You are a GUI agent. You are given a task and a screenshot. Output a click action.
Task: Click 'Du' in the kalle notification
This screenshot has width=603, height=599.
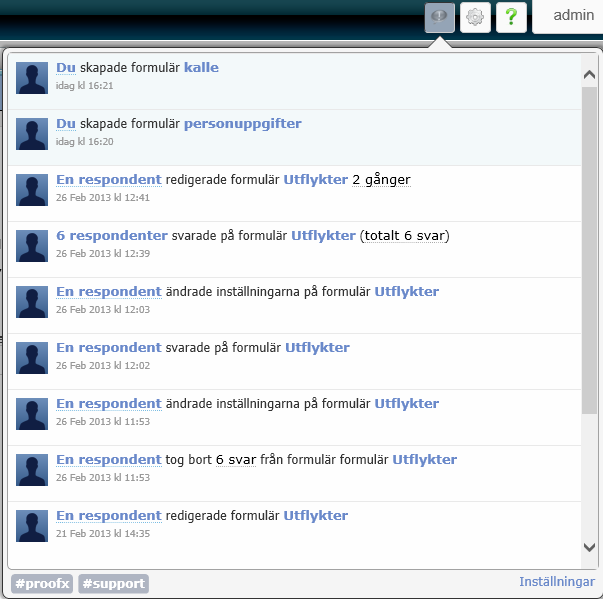[x=66, y=67]
